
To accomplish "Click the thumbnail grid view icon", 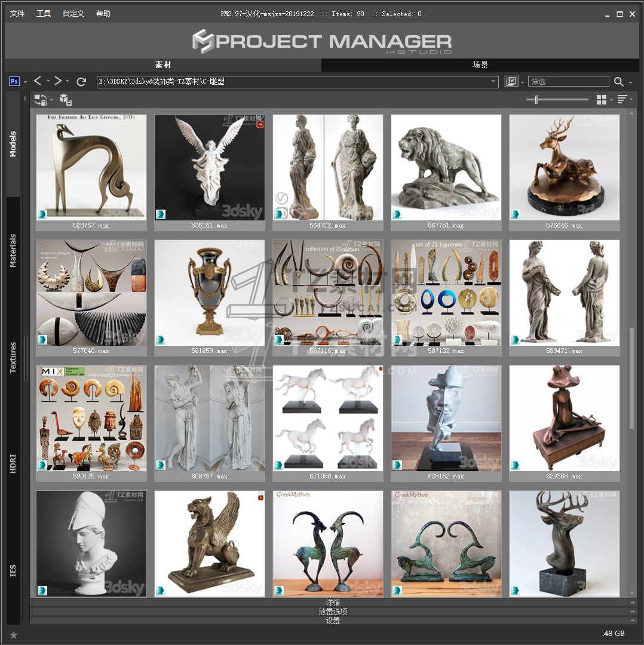I will (602, 100).
